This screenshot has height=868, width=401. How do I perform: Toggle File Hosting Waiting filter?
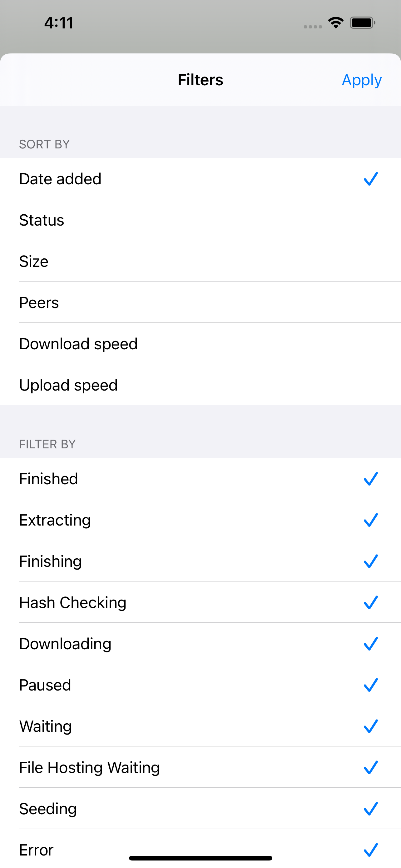point(200,767)
